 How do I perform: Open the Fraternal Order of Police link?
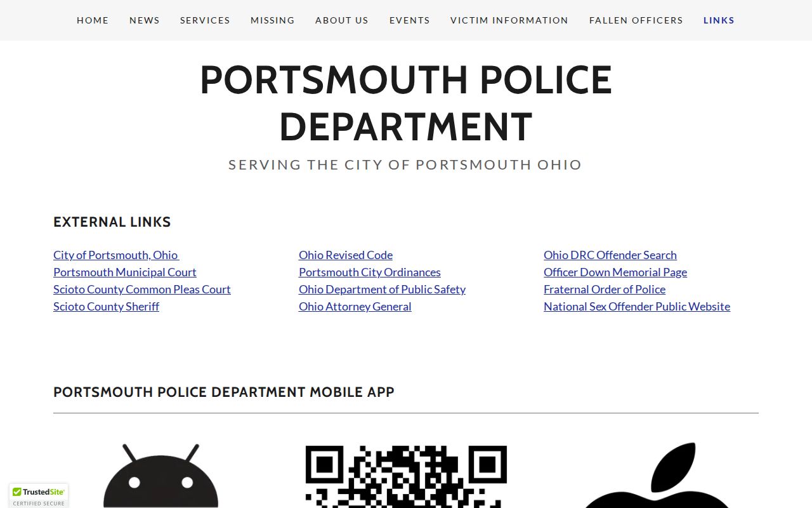point(605,289)
